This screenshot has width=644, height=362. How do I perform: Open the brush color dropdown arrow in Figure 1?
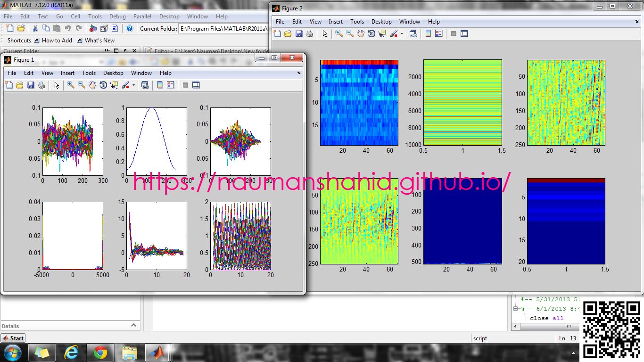coord(133,85)
